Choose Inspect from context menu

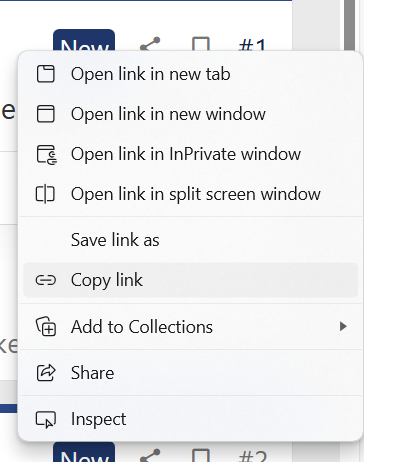pos(191,419)
